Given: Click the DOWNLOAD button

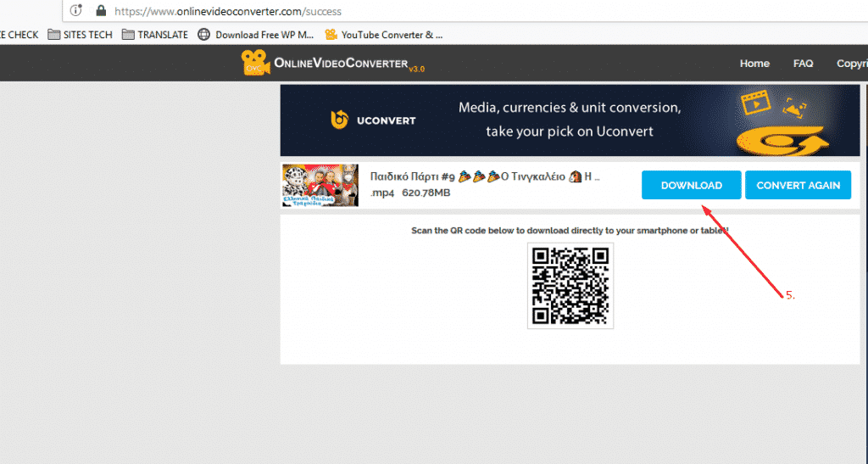Looking at the screenshot, I should coord(691,185).
